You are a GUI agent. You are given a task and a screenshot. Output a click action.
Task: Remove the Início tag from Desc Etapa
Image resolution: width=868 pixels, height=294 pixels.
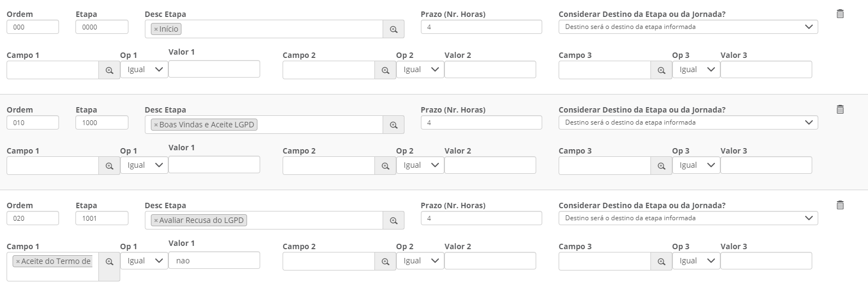[x=156, y=30]
